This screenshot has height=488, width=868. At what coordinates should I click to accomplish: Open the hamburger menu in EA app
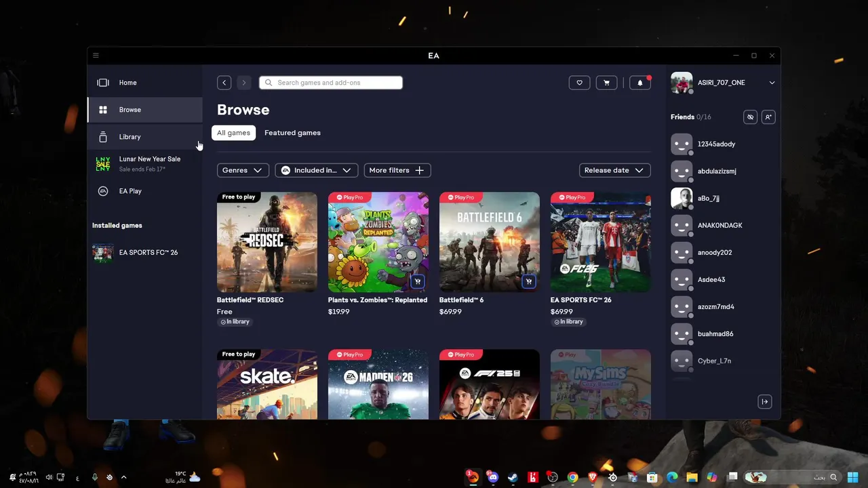tap(96, 56)
